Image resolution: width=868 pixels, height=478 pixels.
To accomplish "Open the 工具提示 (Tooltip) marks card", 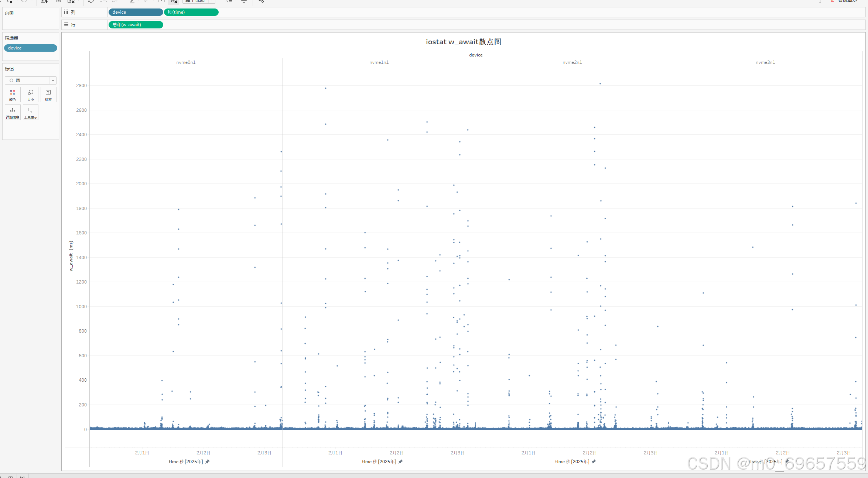I will (x=31, y=112).
